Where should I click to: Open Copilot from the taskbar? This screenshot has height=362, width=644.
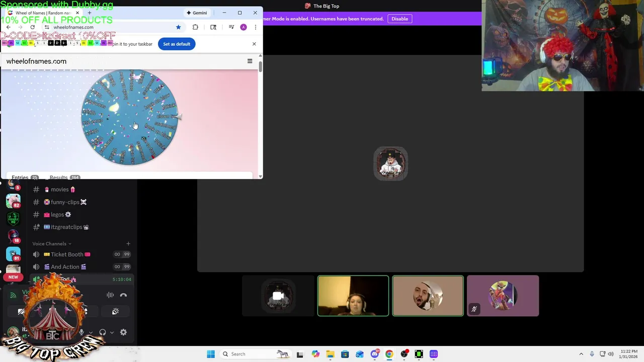pos(315,354)
